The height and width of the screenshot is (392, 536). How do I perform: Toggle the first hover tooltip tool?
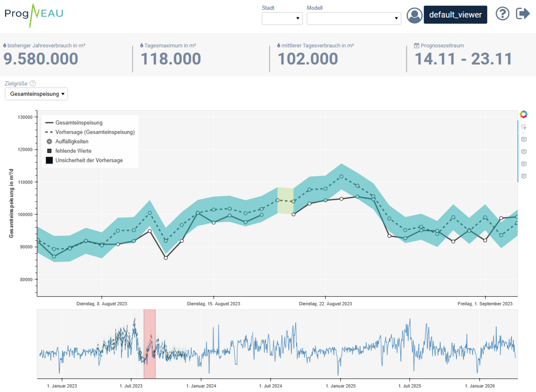coord(524,139)
